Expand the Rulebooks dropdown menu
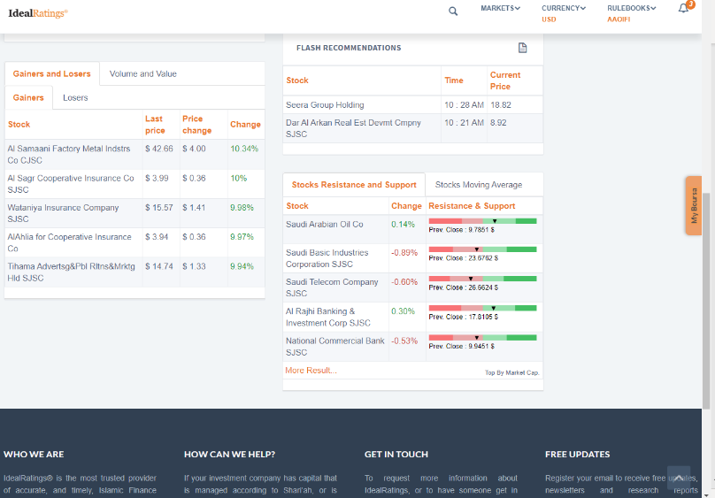 pos(632,8)
